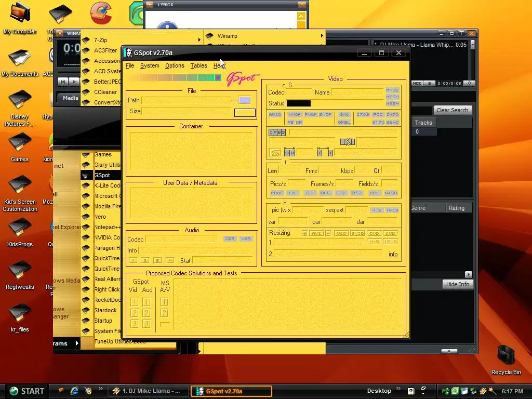Click the I-I keyframe interval icon
This screenshot has width=532, height=399.
click(325, 152)
